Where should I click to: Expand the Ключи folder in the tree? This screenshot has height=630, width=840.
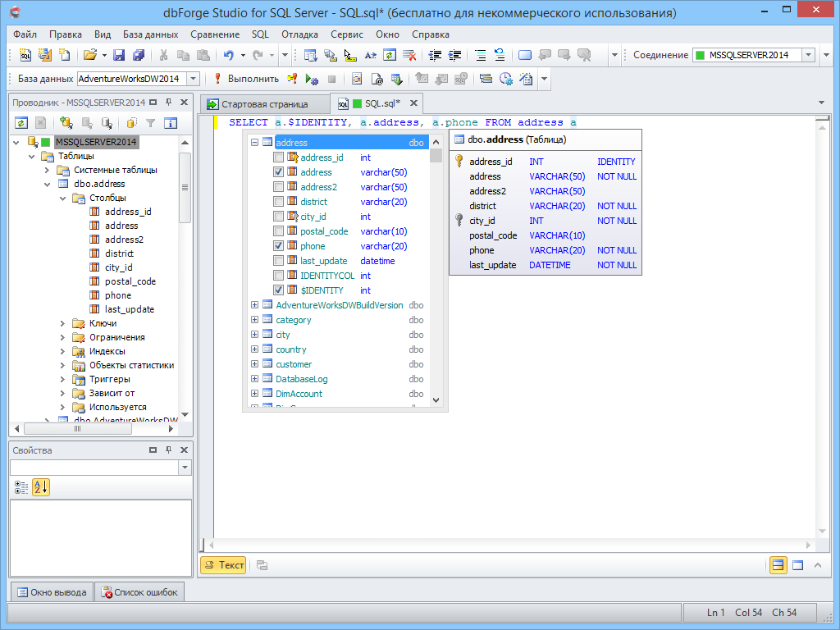[62, 323]
